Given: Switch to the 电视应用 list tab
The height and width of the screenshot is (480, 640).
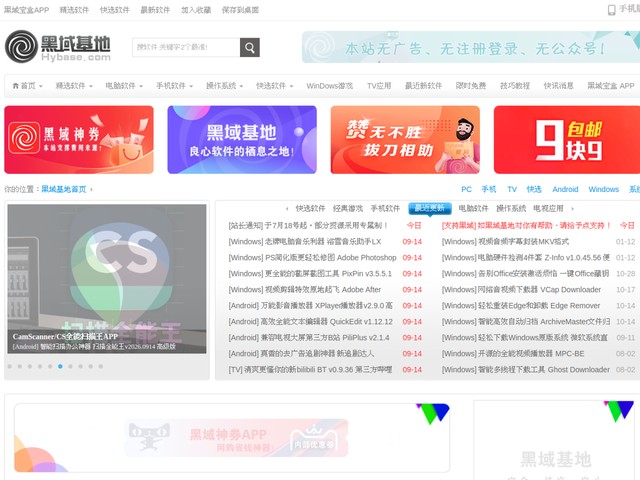Looking at the screenshot, I should (x=548, y=209).
